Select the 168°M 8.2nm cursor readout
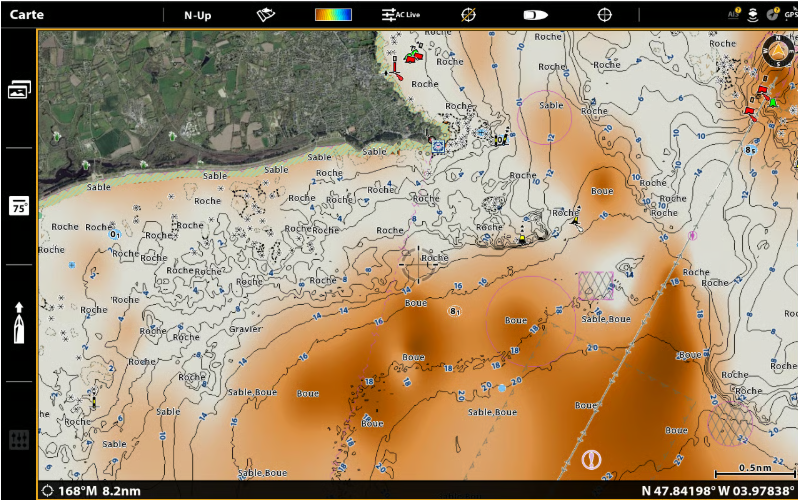Viewport: 798px width, 500px height. pos(92,491)
